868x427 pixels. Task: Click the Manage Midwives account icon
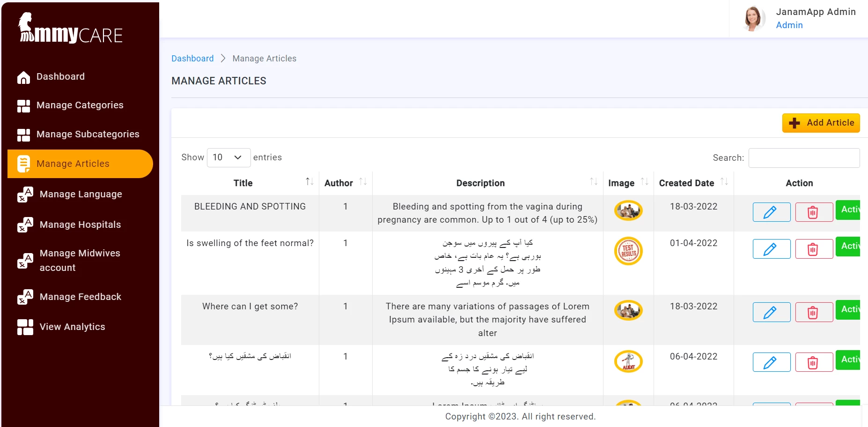click(24, 260)
